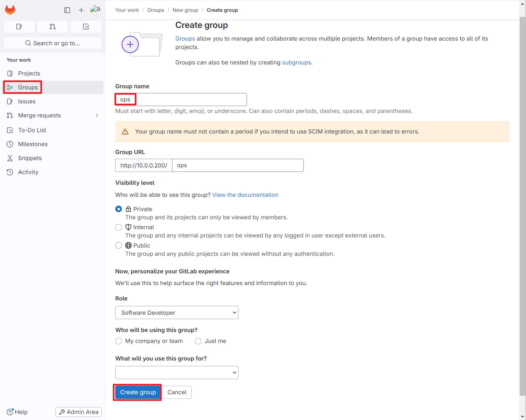Click the Activity history icon

[10, 172]
